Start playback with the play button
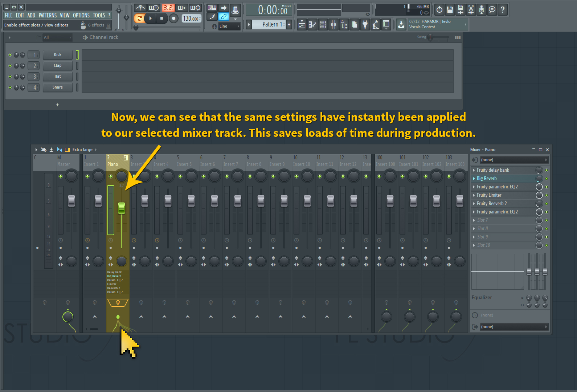Viewport: 577px width, 392px height. tap(150, 18)
